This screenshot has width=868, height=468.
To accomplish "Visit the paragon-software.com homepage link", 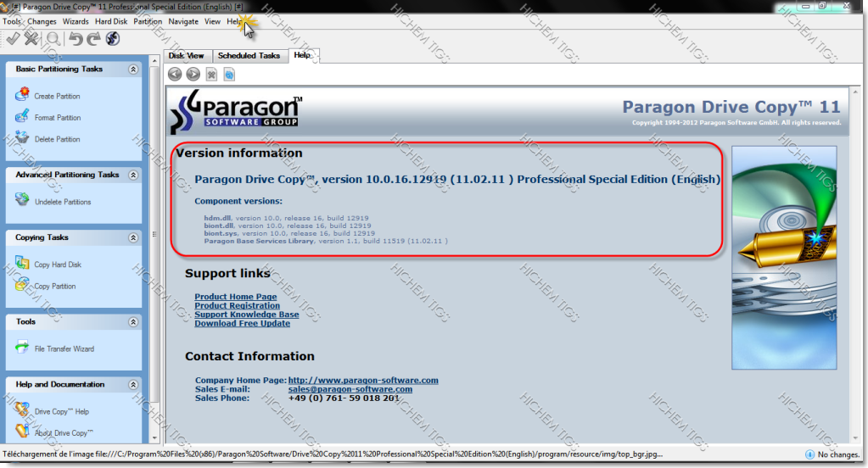I will tap(363, 380).
